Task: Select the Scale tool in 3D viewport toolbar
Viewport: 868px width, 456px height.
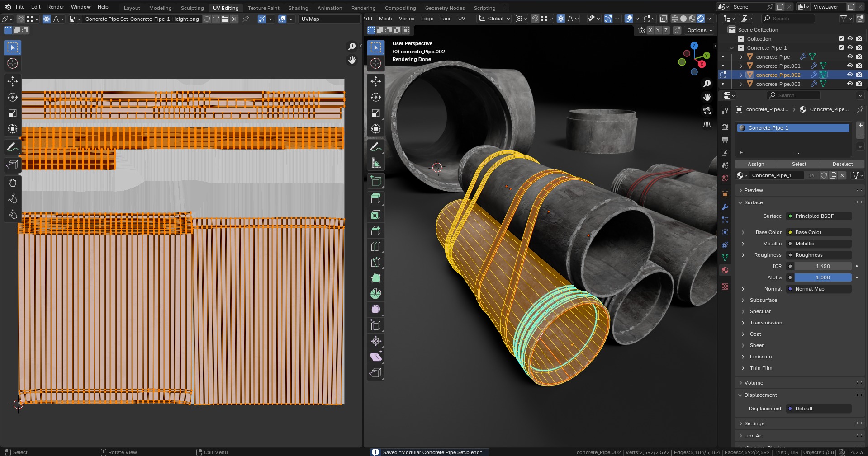Action: pyautogui.click(x=376, y=113)
